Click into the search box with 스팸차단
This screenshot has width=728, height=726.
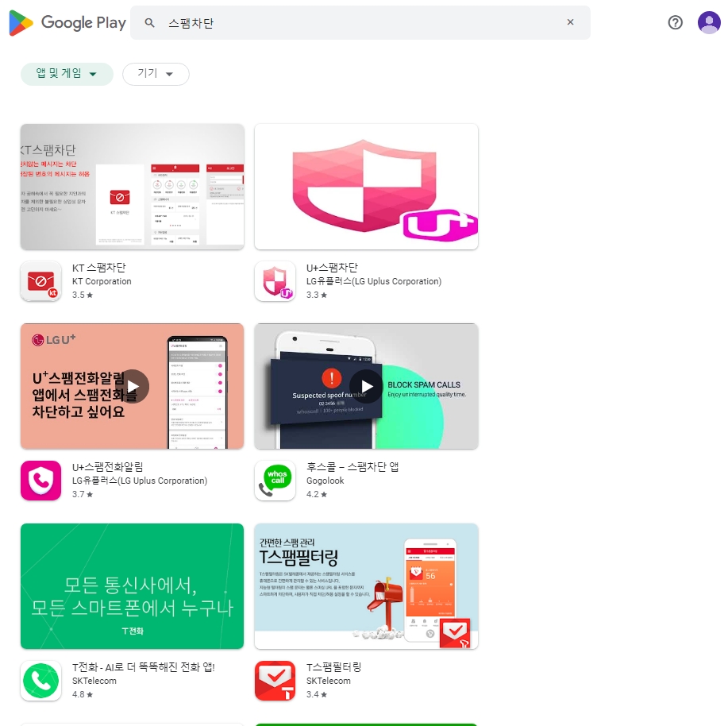(x=362, y=22)
